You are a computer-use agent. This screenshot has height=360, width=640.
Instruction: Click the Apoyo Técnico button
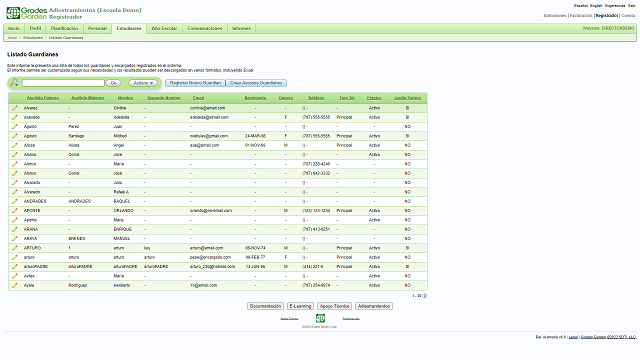[334, 306]
